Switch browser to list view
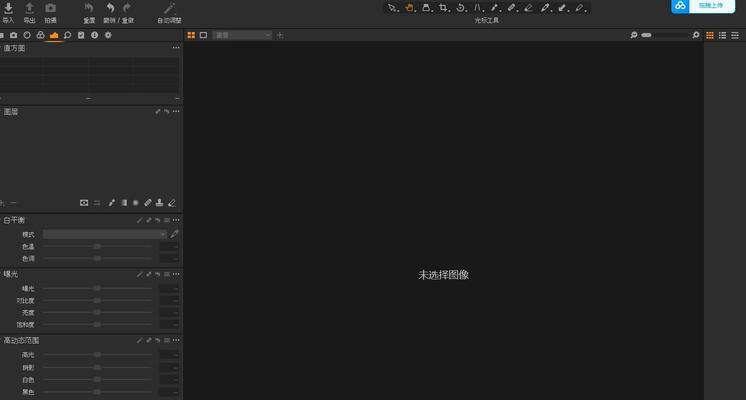This screenshot has height=400, width=746. click(x=722, y=35)
